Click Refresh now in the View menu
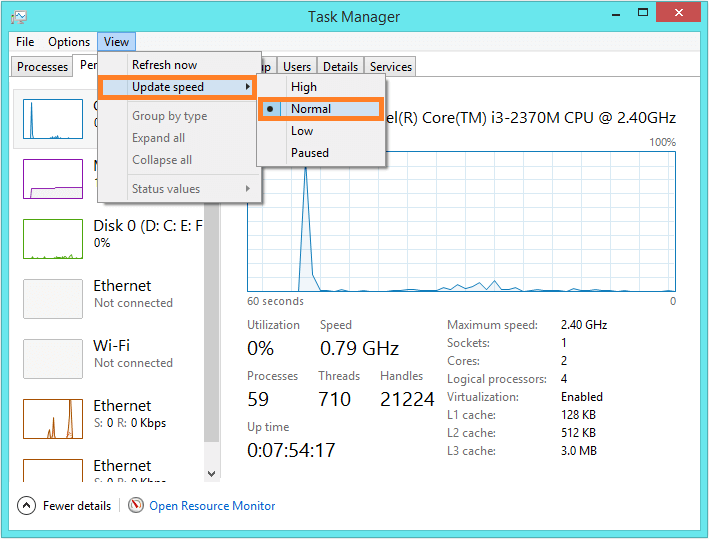This screenshot has width=709, height=539. (x=164, y=65)
